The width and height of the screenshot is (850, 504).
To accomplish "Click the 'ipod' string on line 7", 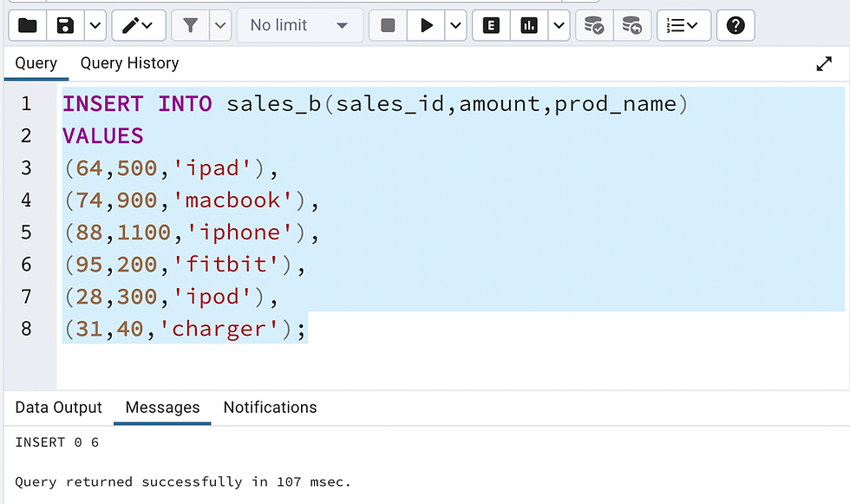I will 212,297.
